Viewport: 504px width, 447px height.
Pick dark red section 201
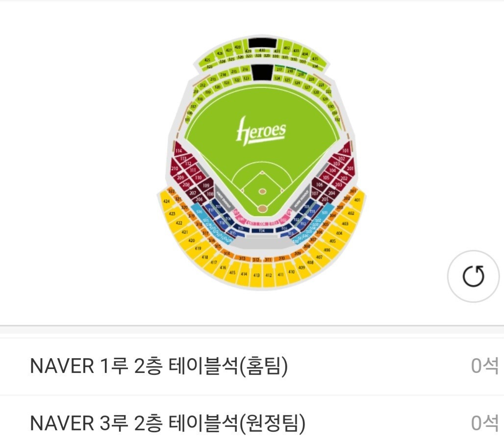tap(350, 168)
